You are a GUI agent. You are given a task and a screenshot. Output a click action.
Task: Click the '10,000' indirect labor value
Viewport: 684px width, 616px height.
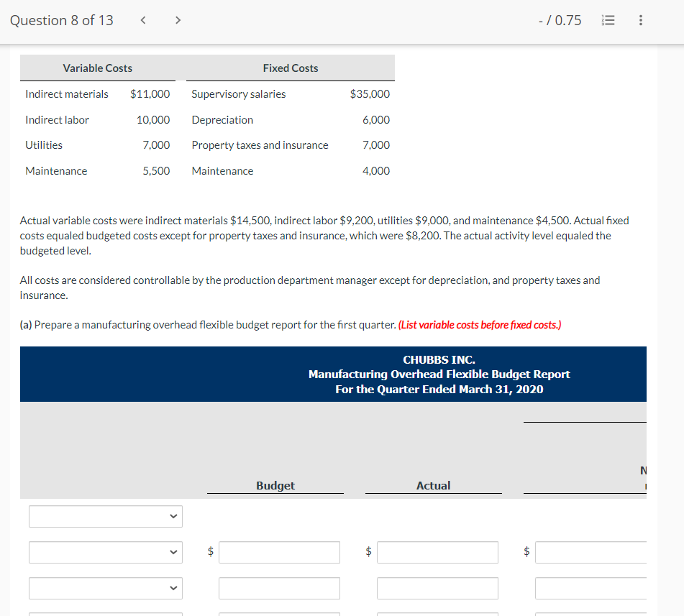click(153, 119)
